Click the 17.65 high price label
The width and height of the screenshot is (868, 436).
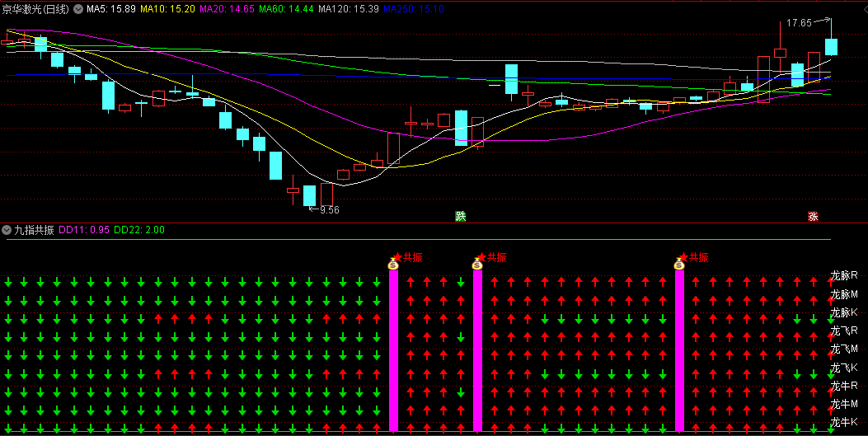(799, 23)
